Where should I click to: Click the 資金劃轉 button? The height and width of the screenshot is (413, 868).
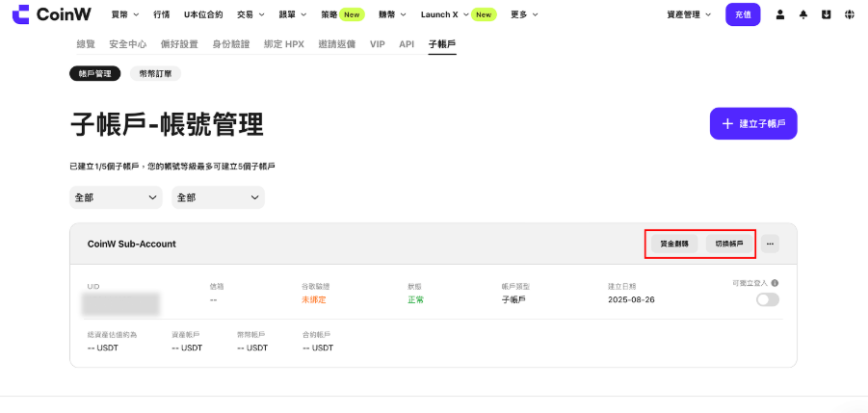[x=674, y=244]
